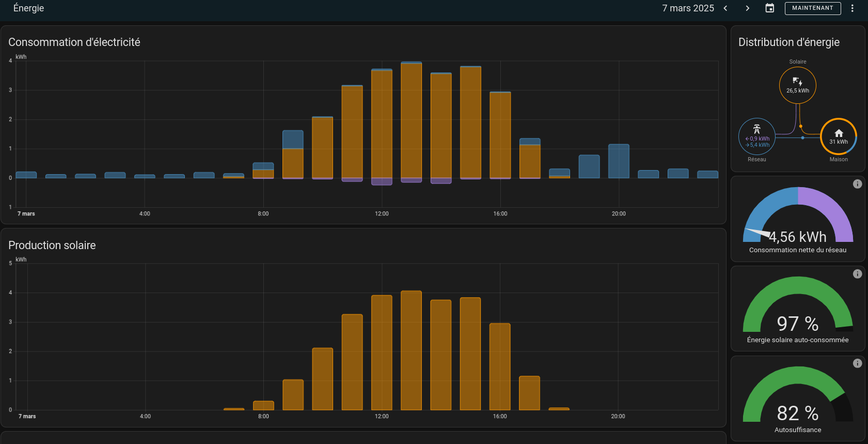Click the Autosuffisance label
Image resolution: width=868 pixels, height=444 pixels.
tap(798, 430)
